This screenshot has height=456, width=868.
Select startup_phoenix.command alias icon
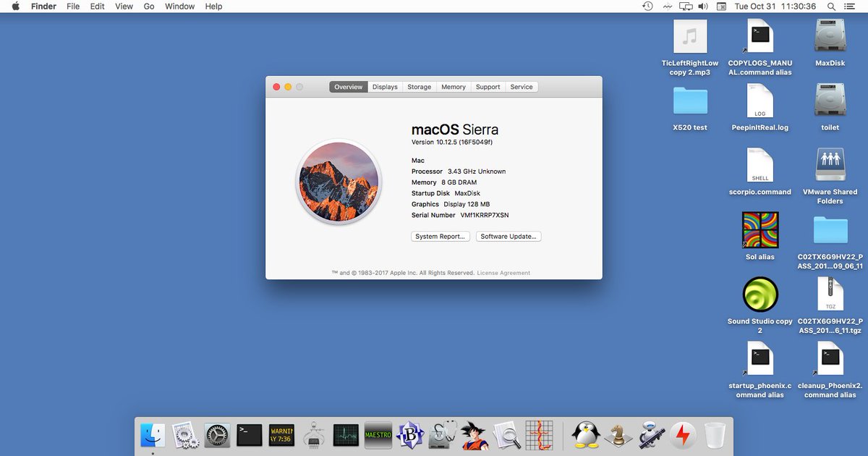point(760,359)
